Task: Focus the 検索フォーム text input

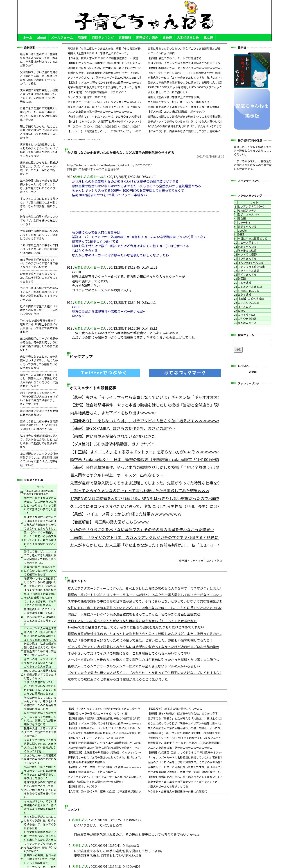Action: coord(253,343)
